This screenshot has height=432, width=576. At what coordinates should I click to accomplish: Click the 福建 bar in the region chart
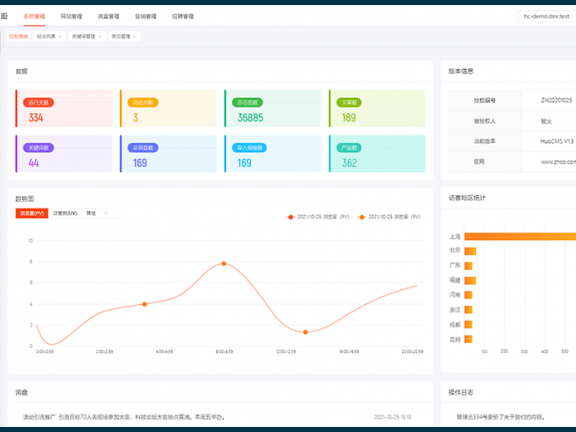[470, 281]
